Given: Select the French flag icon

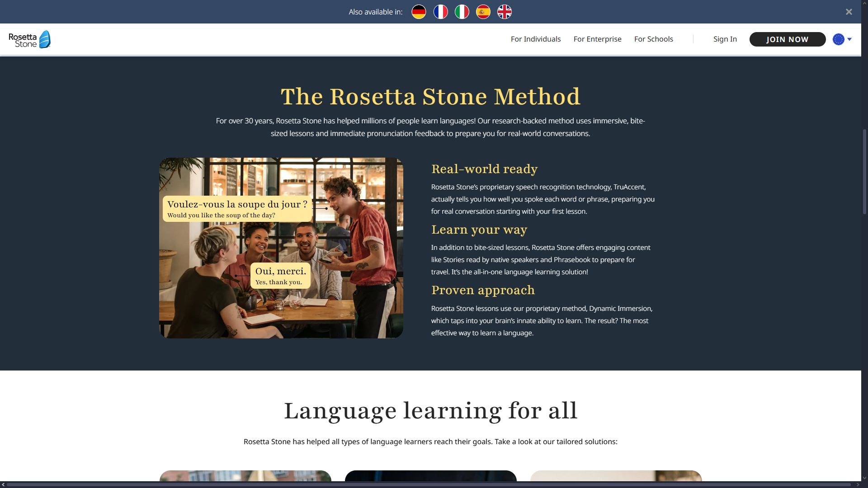Looking at the screenshot, I should [x=440, y=12].
